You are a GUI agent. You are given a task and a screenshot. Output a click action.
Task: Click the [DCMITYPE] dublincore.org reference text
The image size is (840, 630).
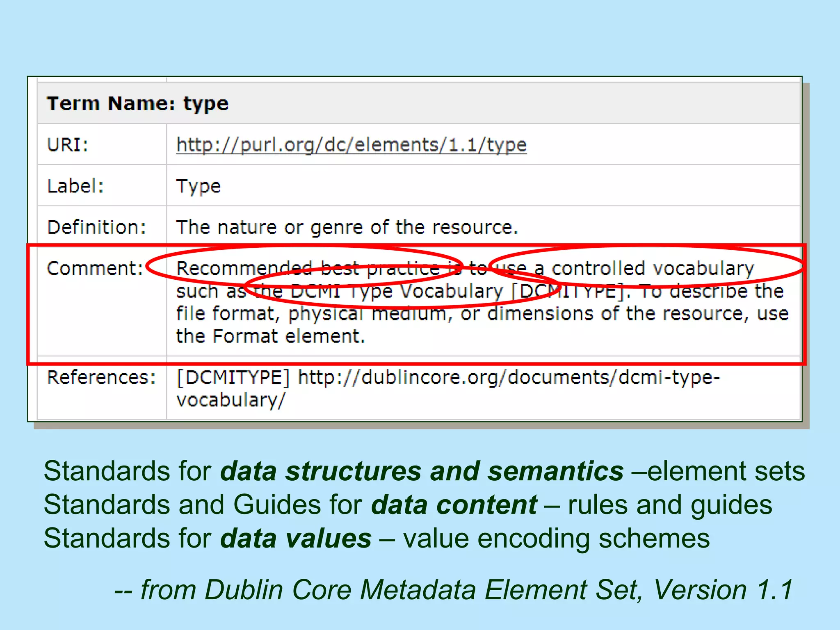448,388
